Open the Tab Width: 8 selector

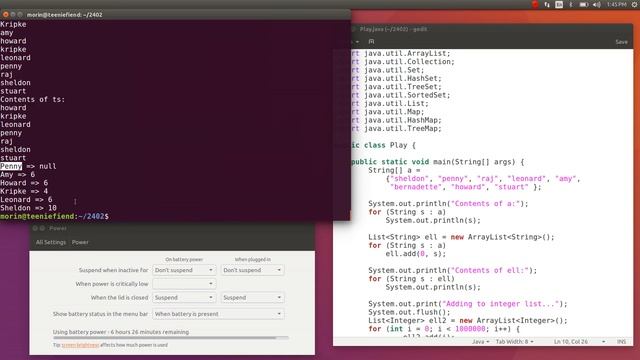[x=514, y=342]
